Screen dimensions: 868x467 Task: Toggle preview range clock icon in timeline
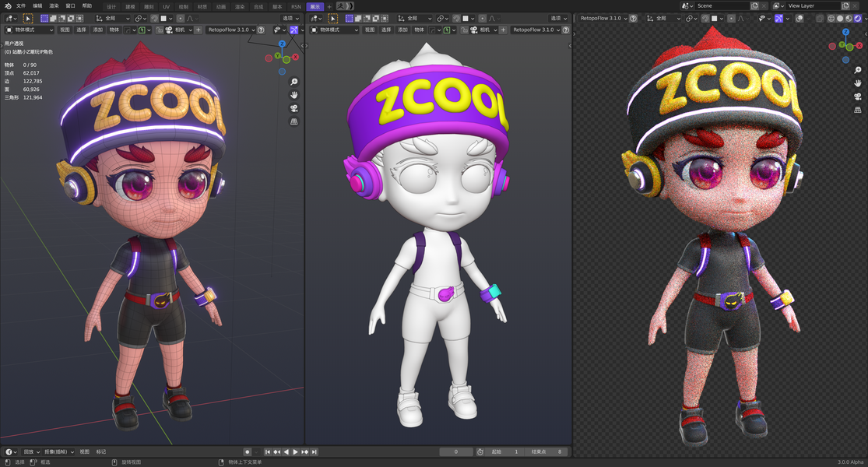point(480,452)
